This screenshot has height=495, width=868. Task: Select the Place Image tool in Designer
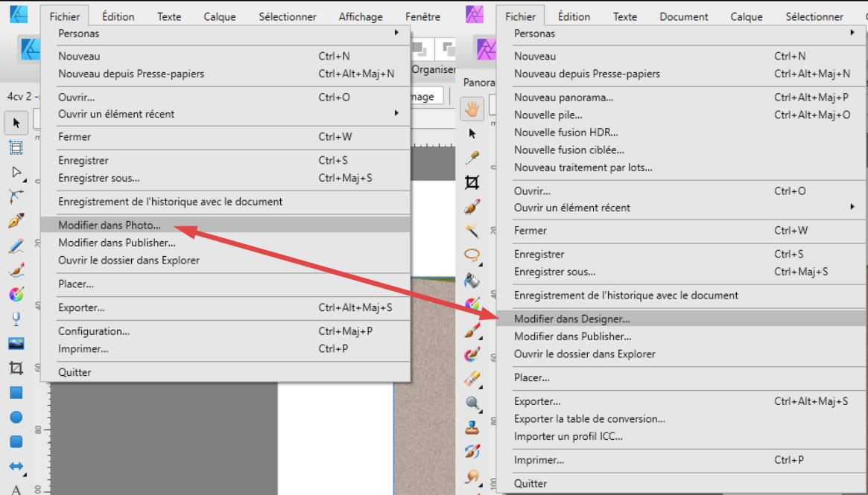tap(16, 343)
